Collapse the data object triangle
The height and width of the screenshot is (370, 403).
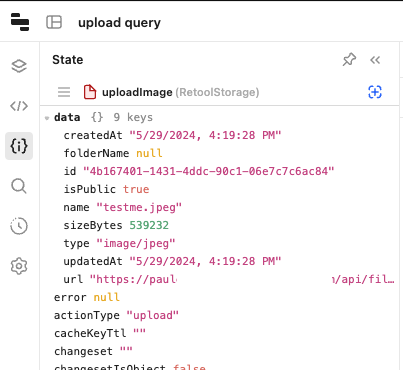pos(47,118)
